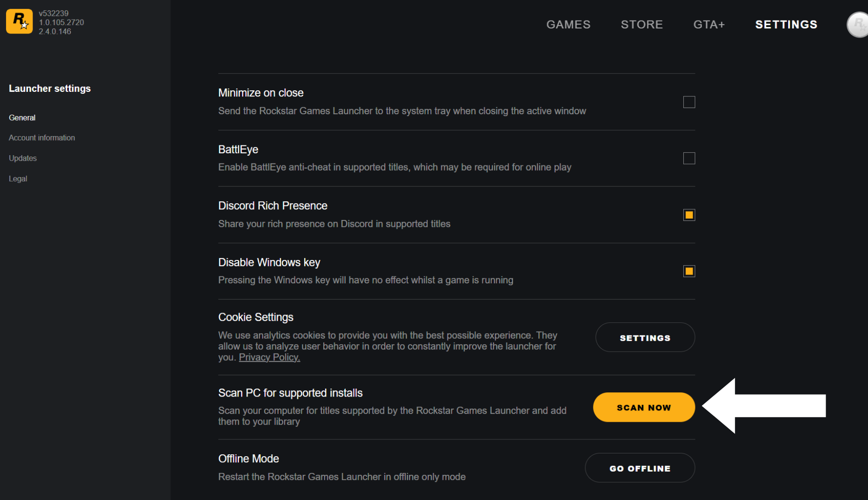The height and width of the screenshot is (500, 868).
Task: Open Account information in the sidebar
Action: coord(42,138)
